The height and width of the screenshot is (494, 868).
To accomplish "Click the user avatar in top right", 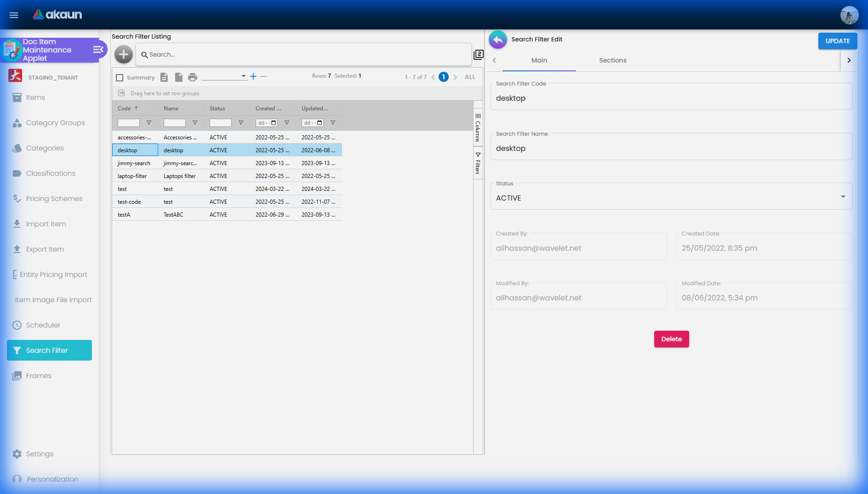I will [x=849, y=15].
